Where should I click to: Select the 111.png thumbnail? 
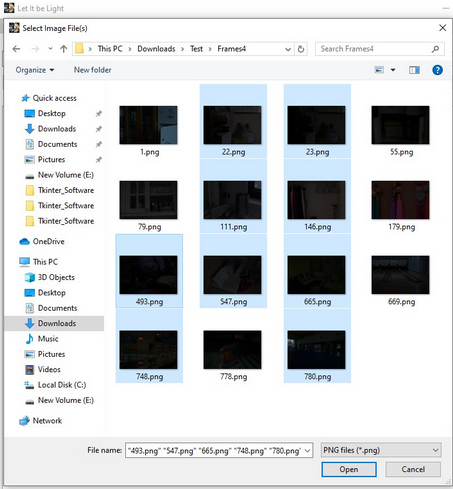pyautogui.click(x=233, y=200)
